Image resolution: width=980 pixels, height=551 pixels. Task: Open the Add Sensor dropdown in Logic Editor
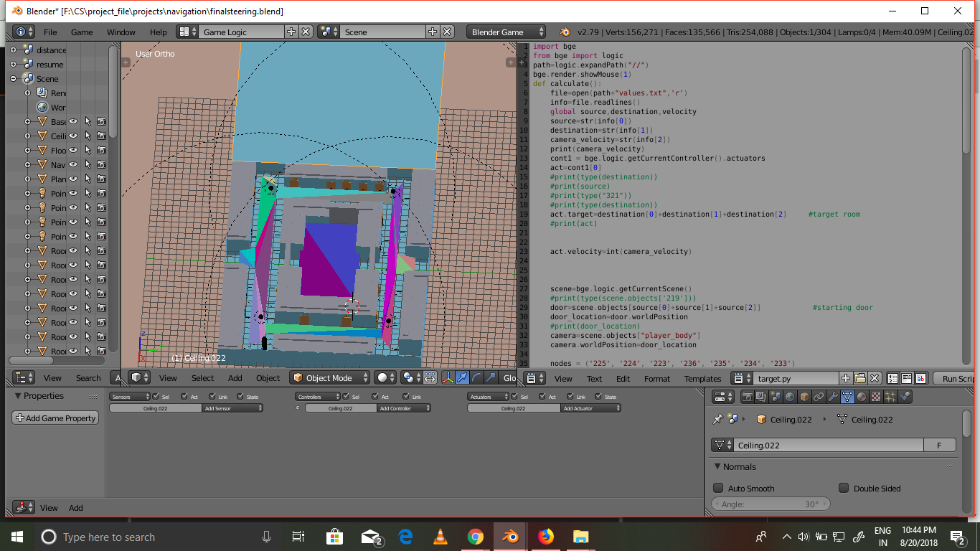tap(232, 408)
